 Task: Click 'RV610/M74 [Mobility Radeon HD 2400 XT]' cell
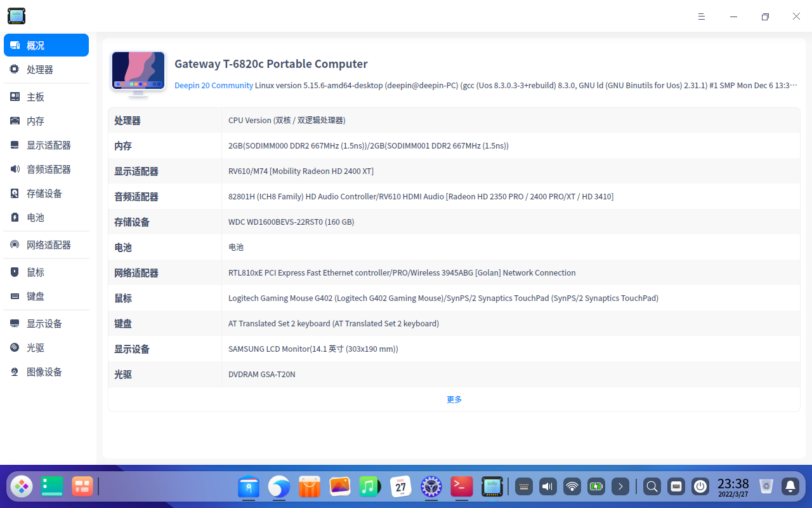tap(301, 171)
